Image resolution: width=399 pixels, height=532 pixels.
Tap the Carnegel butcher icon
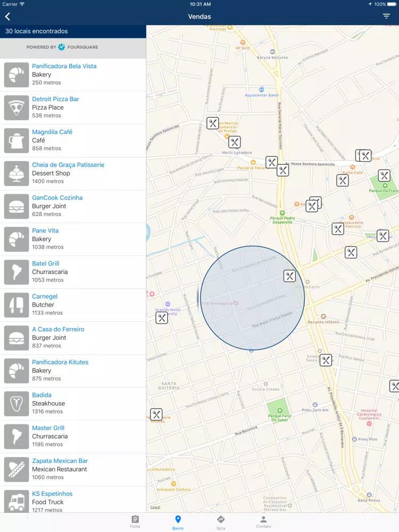point(16,305)
